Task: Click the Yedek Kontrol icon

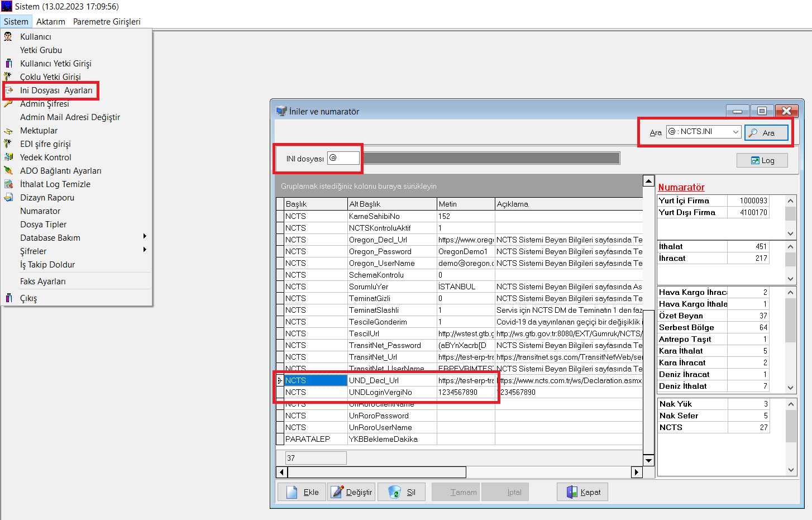Action: [8, 158]
